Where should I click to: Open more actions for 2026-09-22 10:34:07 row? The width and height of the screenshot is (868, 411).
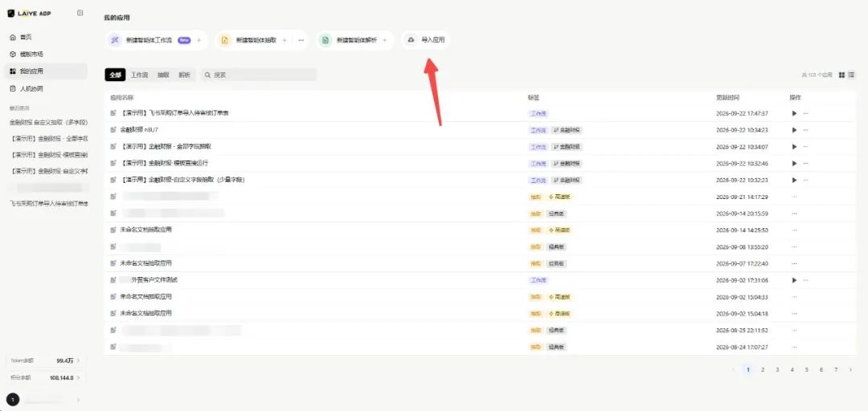tap(805, 147)
